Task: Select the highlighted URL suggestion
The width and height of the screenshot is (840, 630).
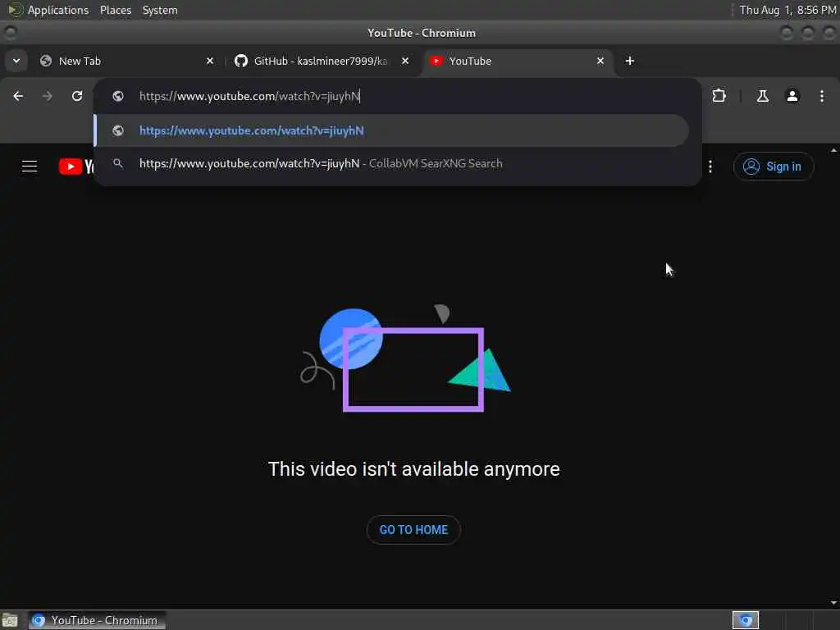Action: (x=391, y=130)
